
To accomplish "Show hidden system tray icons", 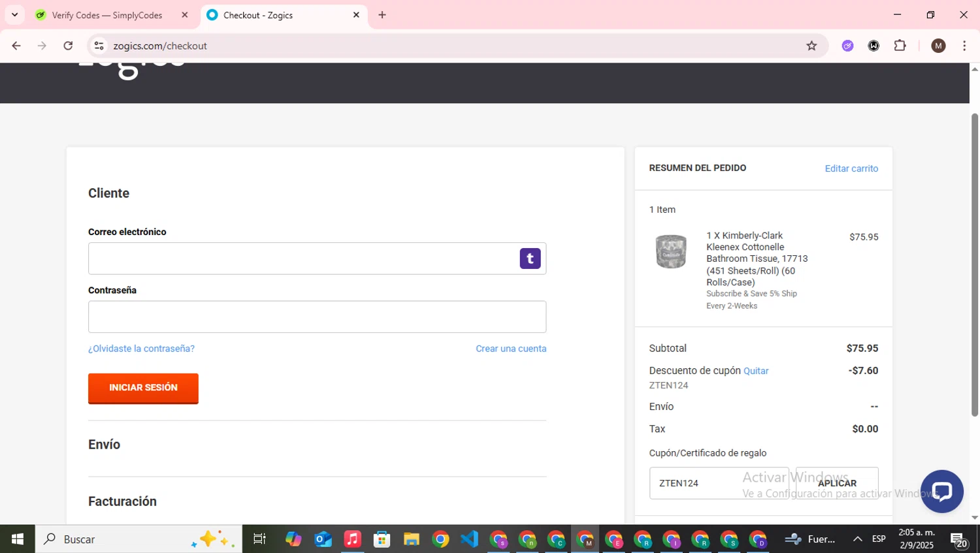I will coord(857,539).
